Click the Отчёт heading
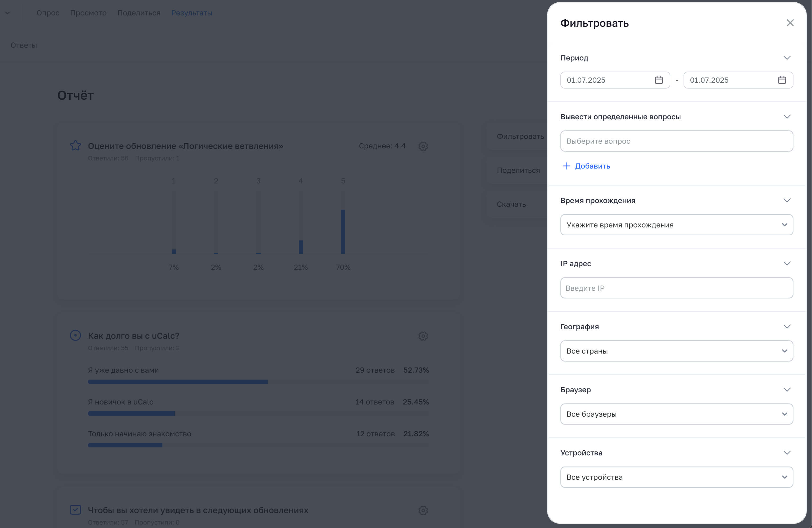Image resolution: width=812 pixels, height=528 pixels. (x=75, y=95)
